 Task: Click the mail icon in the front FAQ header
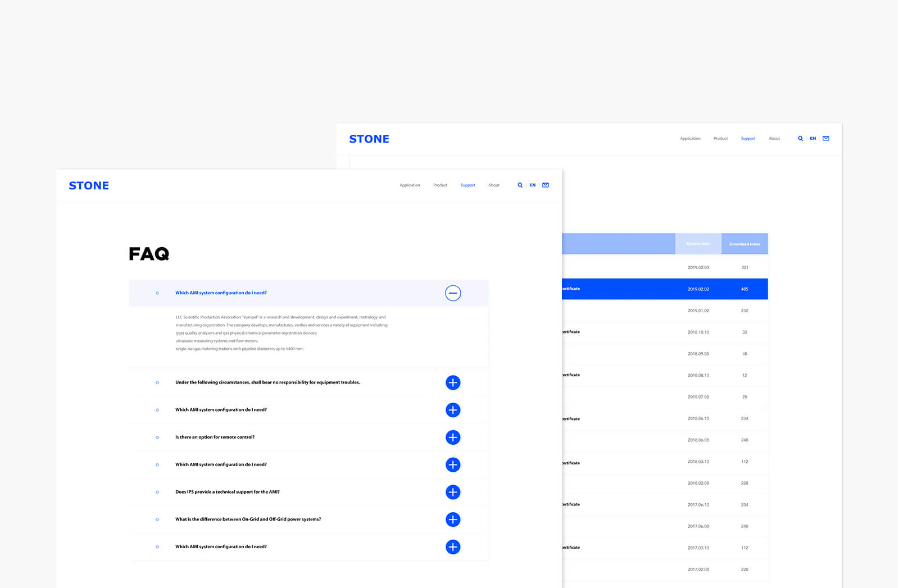point(545,185)
